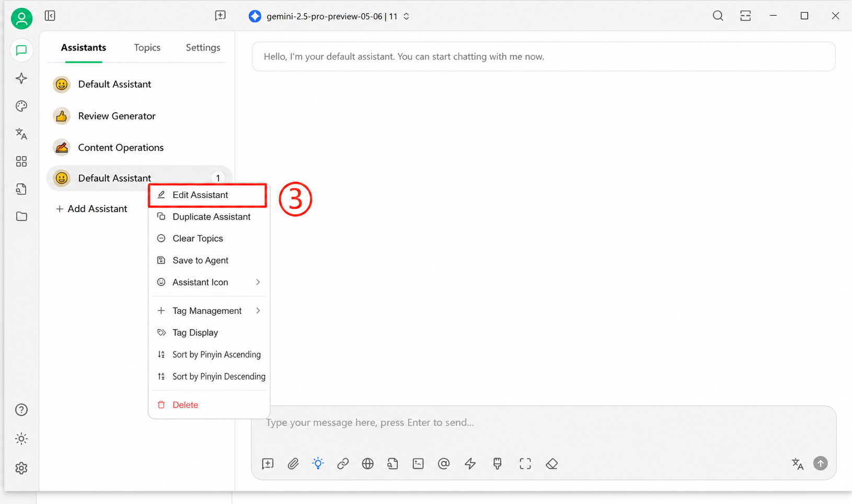Choose Tag Display menu entry
Viewport: 852px width, 504px height.
[209, 333]
